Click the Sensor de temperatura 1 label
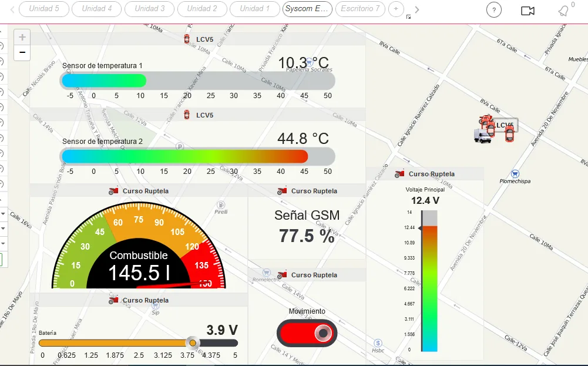This screenshot has width=588, height=366. [x=102, y=66]
